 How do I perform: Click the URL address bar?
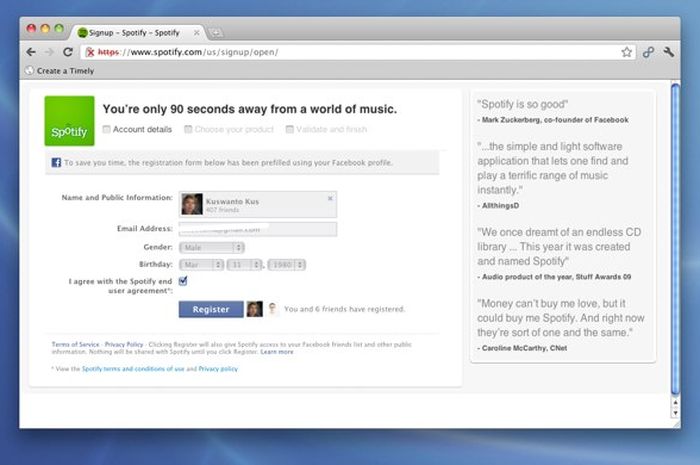click(x=357, y=52)
